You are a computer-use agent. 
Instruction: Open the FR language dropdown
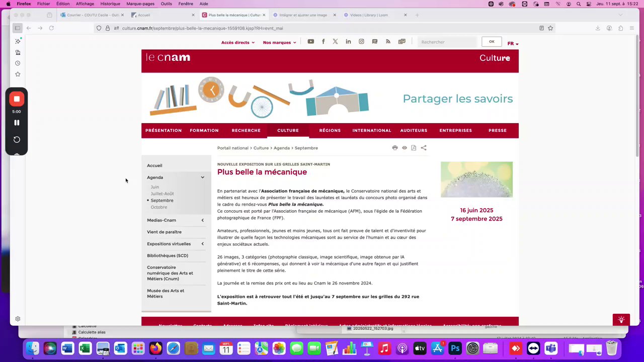point(513,44)
